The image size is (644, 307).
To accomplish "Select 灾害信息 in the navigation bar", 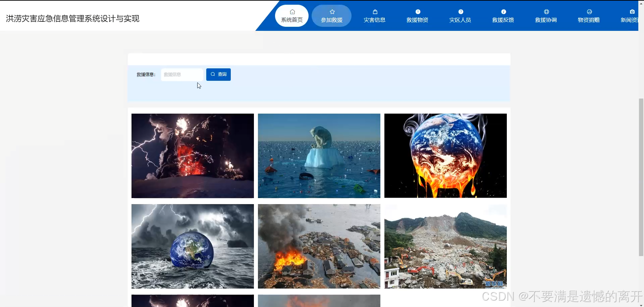I will tap(375, 16).
